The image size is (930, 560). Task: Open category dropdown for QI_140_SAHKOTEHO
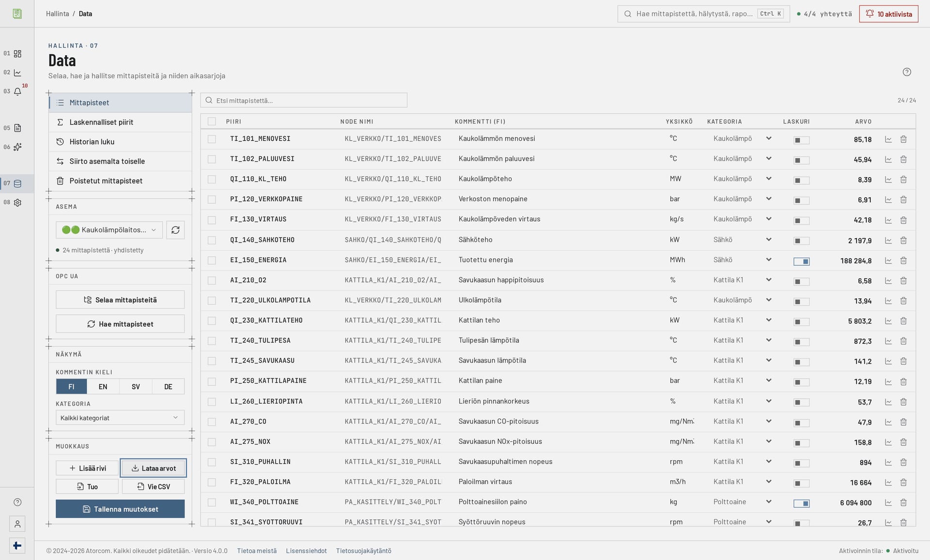(742, 240)
